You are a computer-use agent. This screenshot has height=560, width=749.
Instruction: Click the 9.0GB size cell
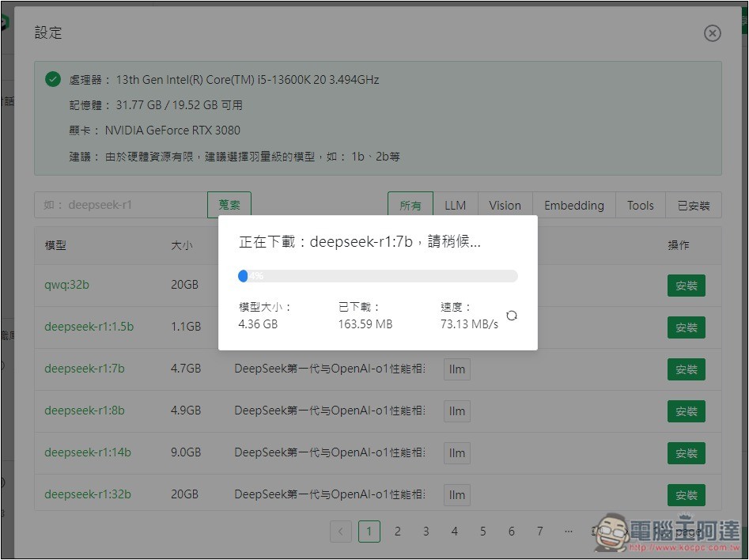pos(186,452)
